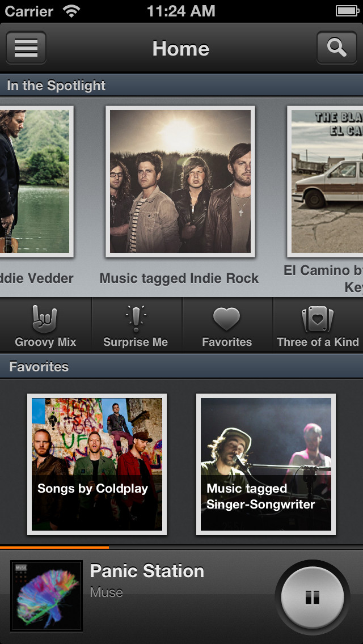
Task: Open Music tagged Indie Rock cover
Action: click(x=180, y=181)
